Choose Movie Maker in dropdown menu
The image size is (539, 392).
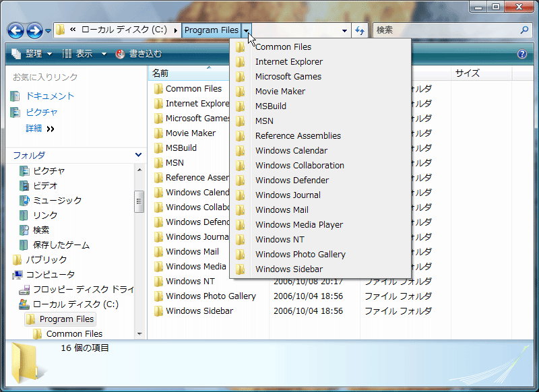(321, 92)
